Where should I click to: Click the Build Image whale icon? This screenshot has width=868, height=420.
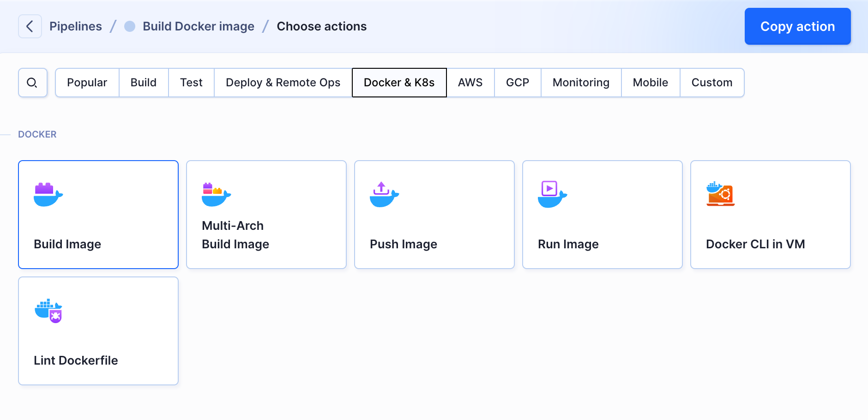pos(48,194)
